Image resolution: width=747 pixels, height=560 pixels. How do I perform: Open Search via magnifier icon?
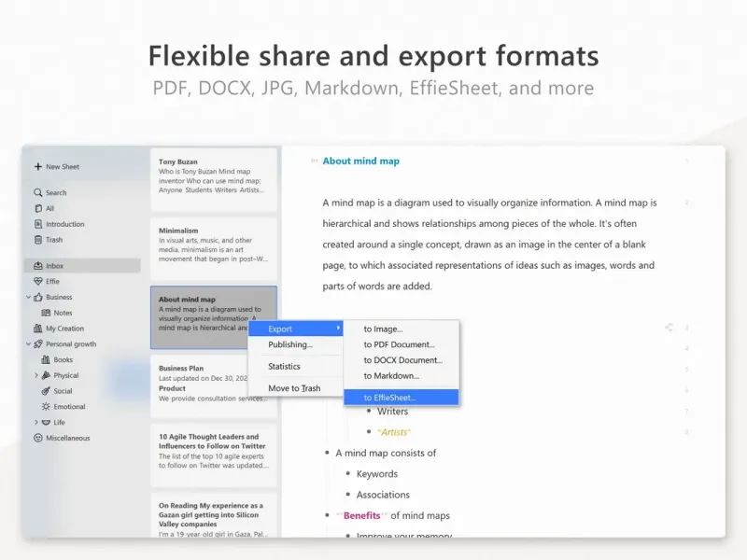click(x=38, y=192)
